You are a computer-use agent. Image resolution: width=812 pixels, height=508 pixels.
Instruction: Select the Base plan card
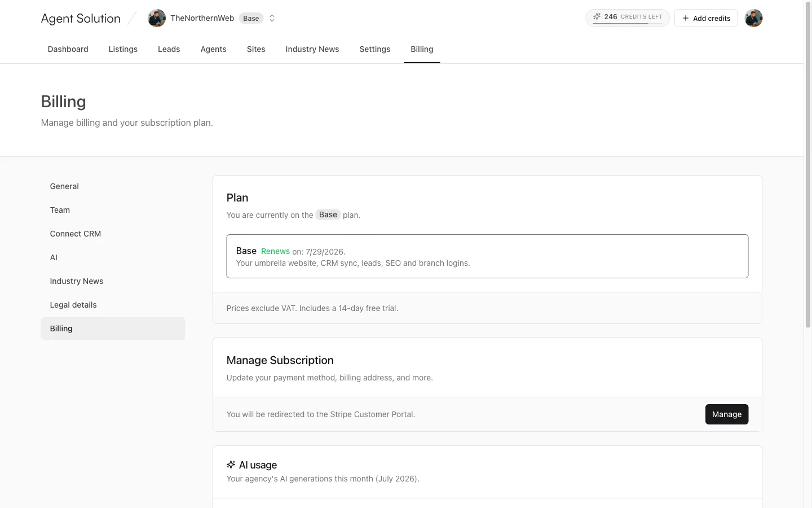tap(487, 256)
